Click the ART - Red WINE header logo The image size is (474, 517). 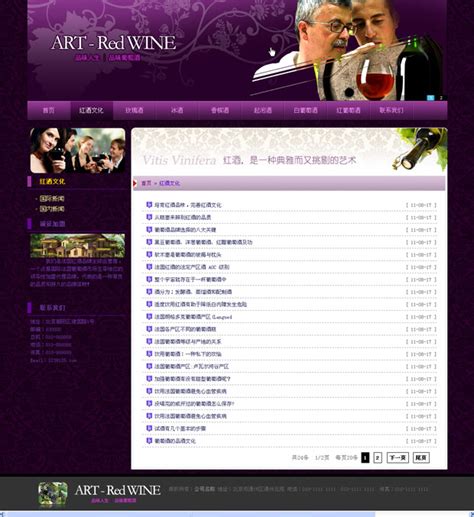tap(113, 43)
